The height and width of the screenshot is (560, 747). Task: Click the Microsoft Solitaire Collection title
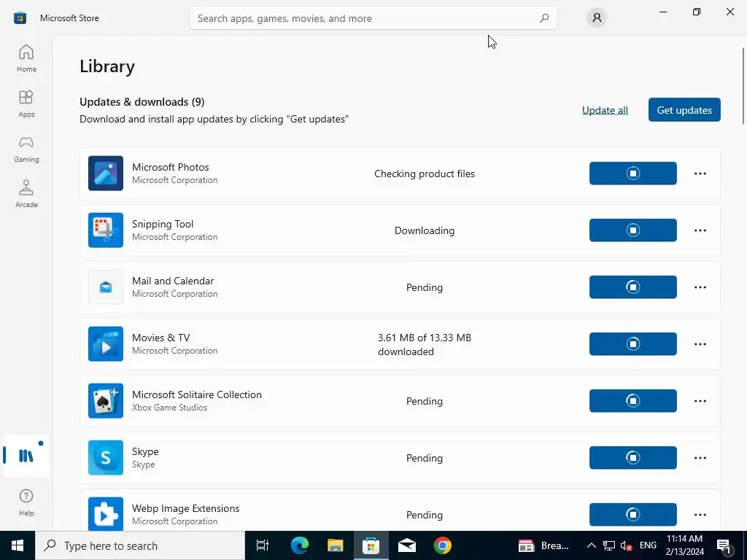[x=197, y=394]
